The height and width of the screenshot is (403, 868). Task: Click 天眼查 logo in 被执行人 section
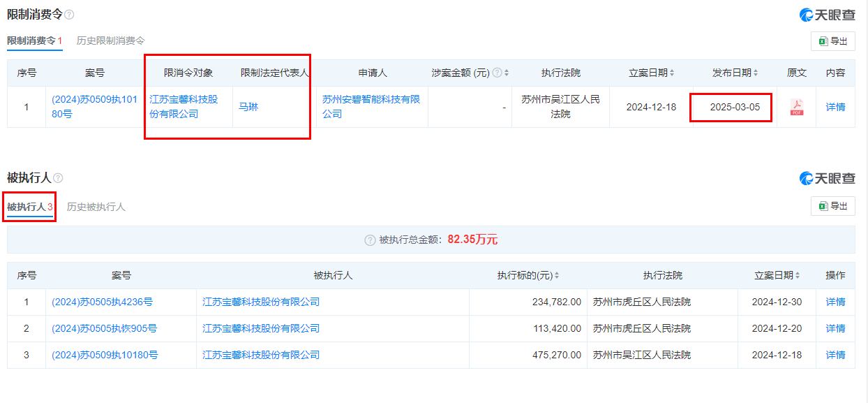click(827, 179)
